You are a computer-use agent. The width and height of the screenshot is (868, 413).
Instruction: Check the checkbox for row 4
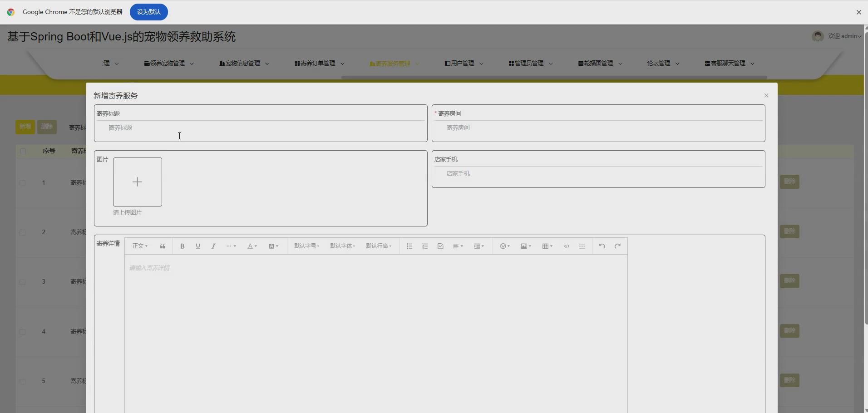[22, 332]
